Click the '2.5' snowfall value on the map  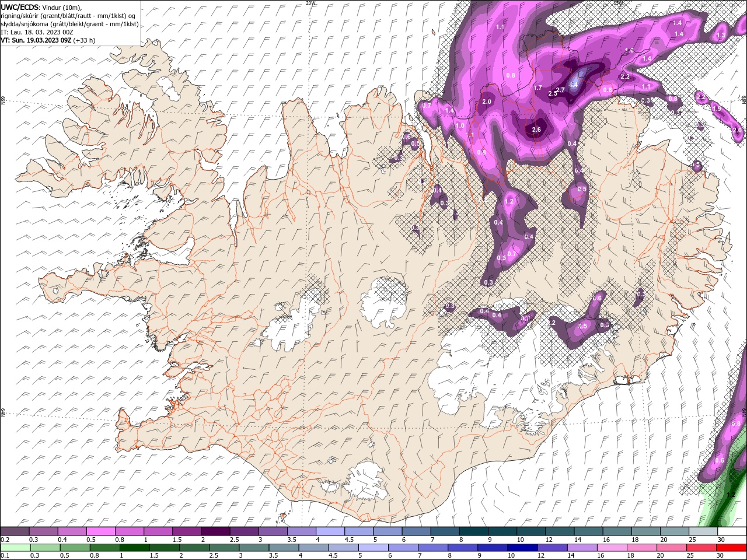click(553, 93)
